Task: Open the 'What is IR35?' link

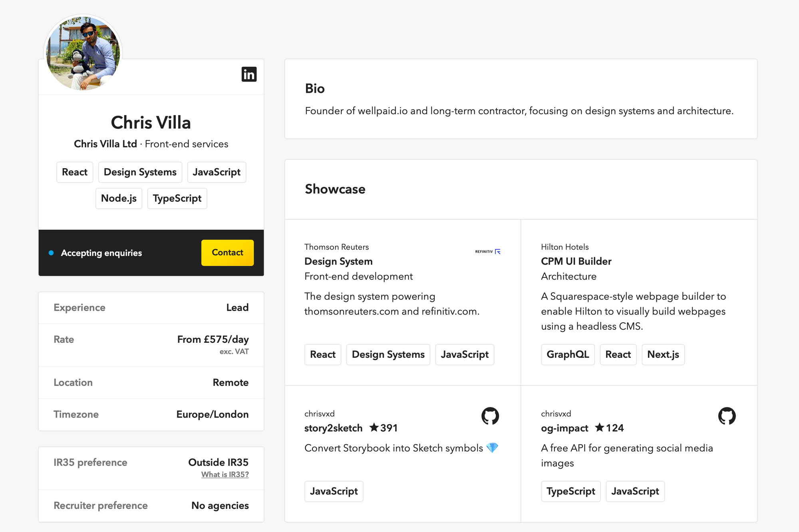Action: tap(225, 474)
